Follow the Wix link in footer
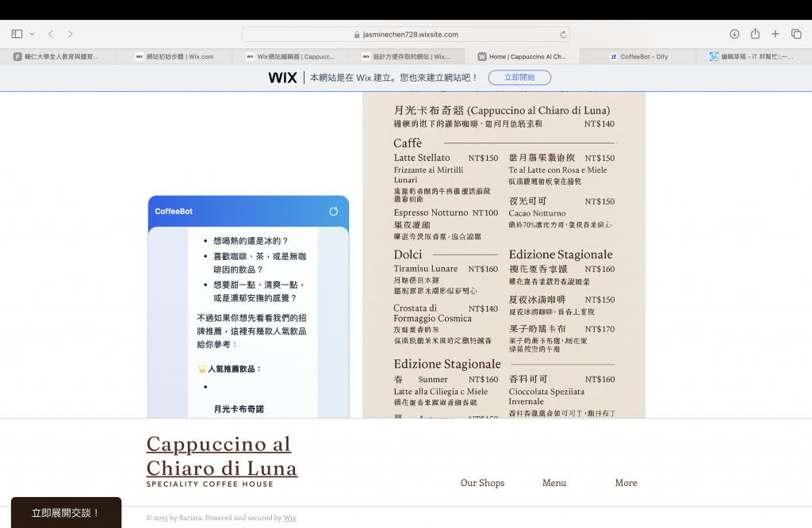Viewport: 812px width, 528px height. pyautogui.click(x=289, y=518)
